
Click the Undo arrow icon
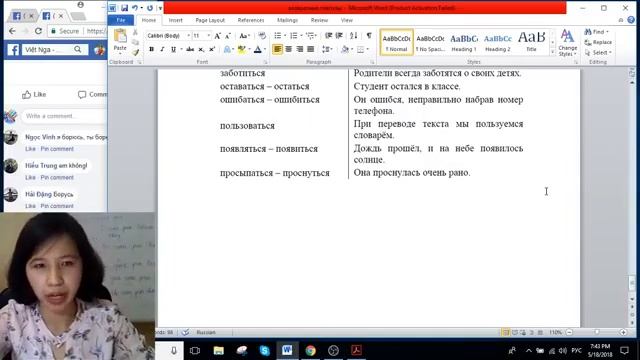point(134,8)
